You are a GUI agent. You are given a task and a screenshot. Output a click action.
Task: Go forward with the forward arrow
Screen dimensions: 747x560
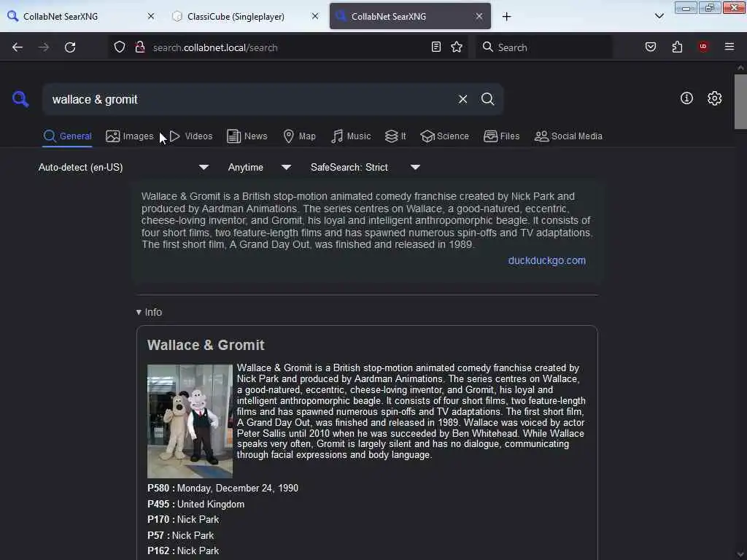pos(43,47)
